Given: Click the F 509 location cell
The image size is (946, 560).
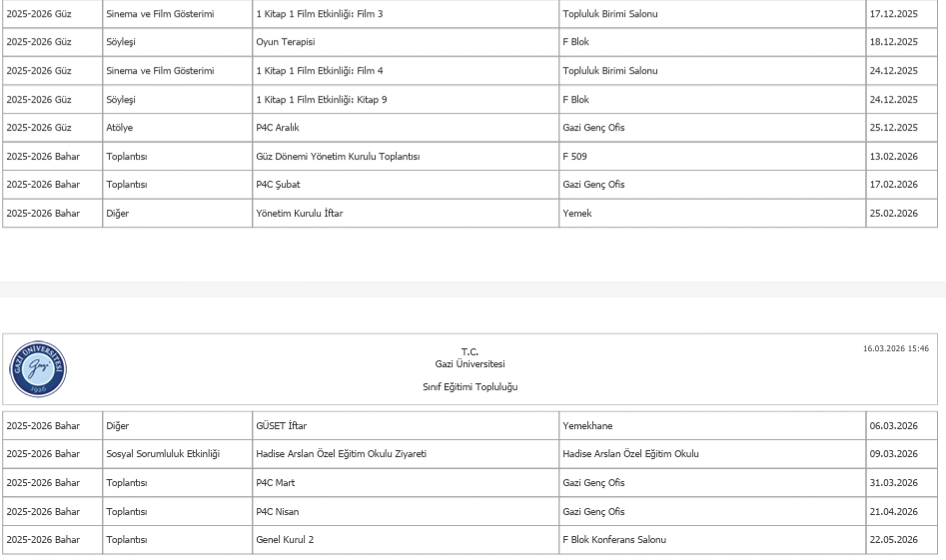Looking at the screenshot, I should [574, 157].
